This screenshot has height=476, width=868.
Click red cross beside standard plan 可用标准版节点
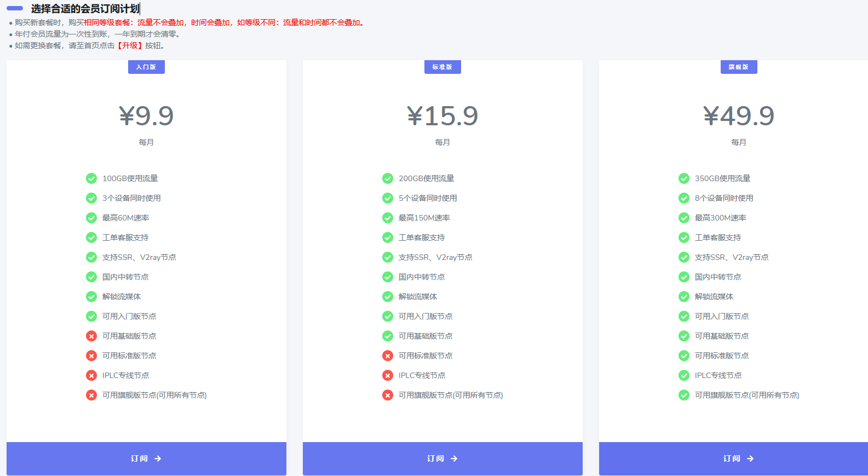tap(388, 356)
